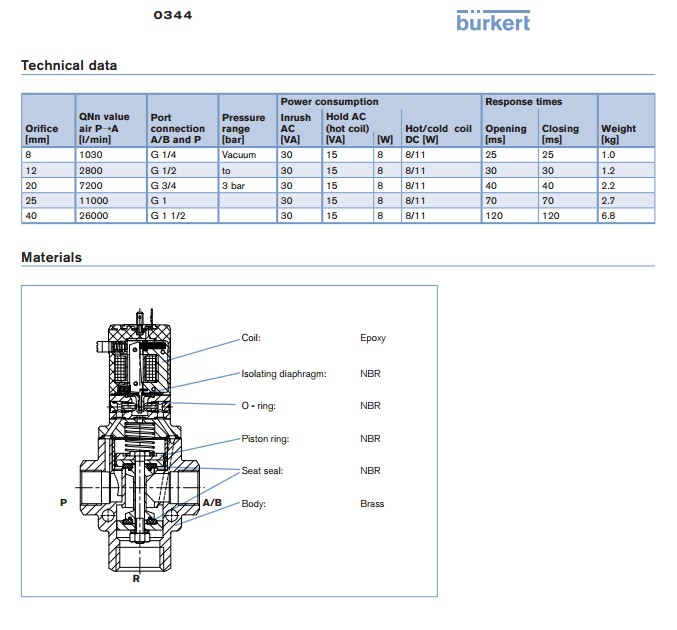Click the port label P

(63, 502)
